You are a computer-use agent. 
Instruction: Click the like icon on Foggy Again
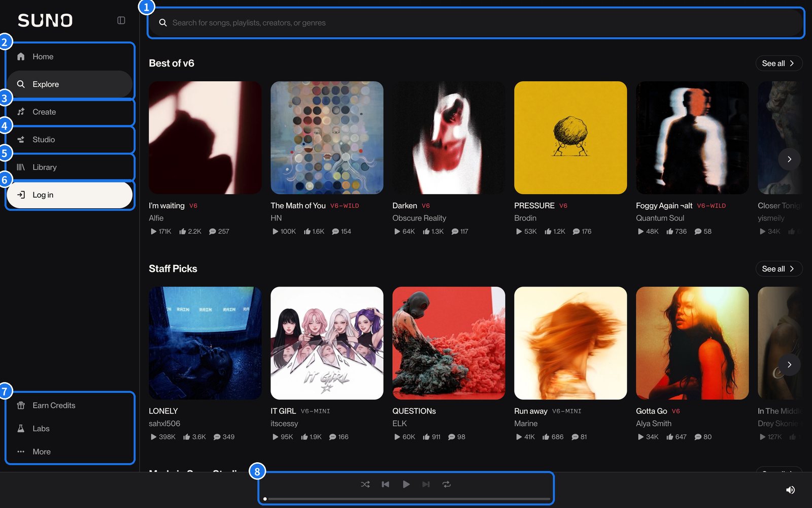click(670, 231)
